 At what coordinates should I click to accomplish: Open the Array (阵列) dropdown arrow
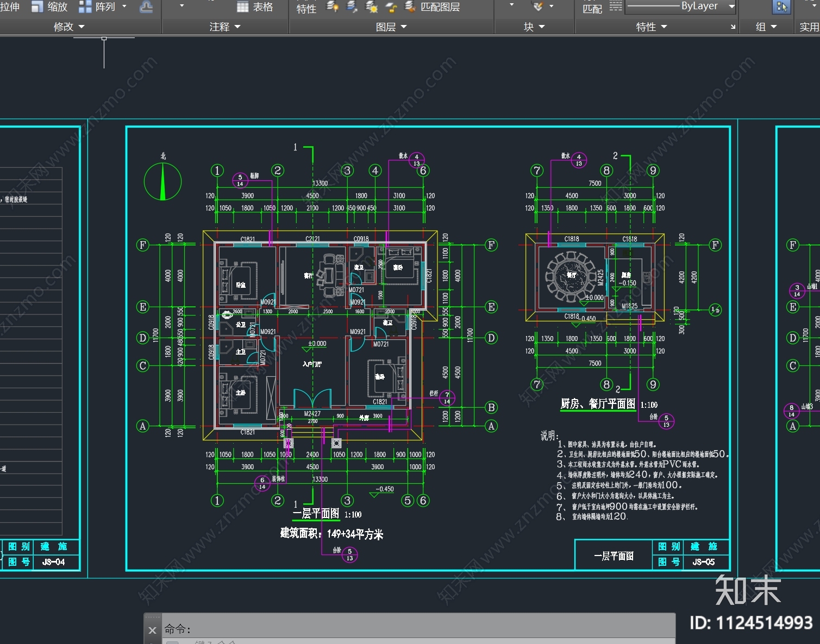(124, 7)
